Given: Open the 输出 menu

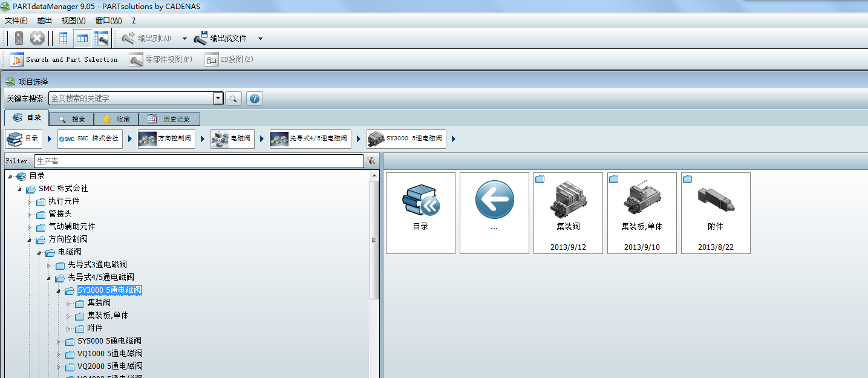Looking at the screenshot, I should tap(45, 21).
